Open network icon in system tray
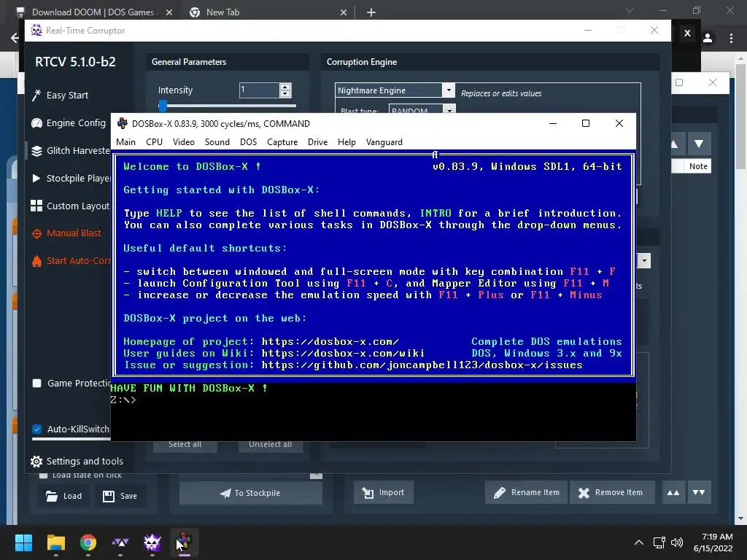The width and height of the screenshot is (747, 560). pos(659,542)
